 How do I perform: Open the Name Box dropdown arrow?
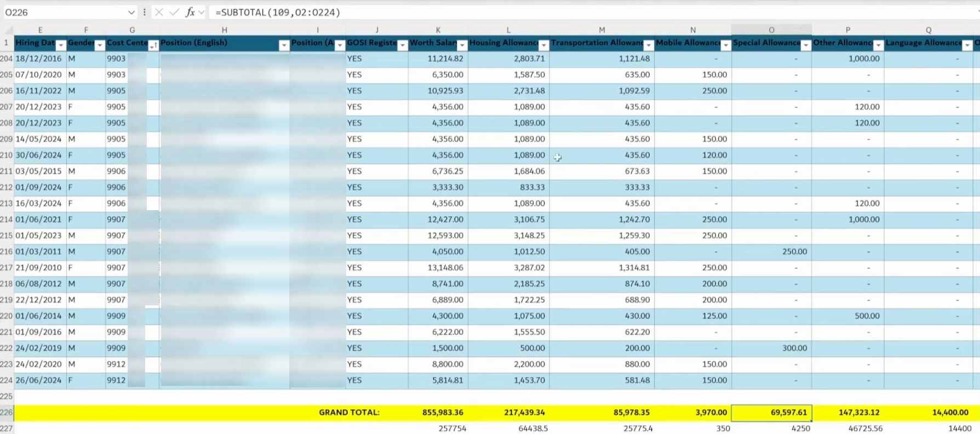pyautogui.click(x=131, y=12)
